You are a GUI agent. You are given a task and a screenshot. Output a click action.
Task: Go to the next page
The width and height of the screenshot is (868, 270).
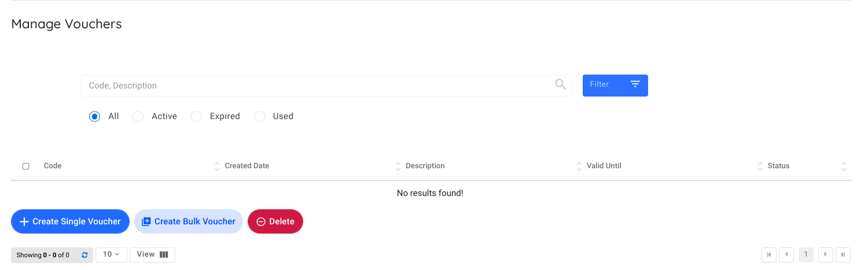click(x=825, y=254)
